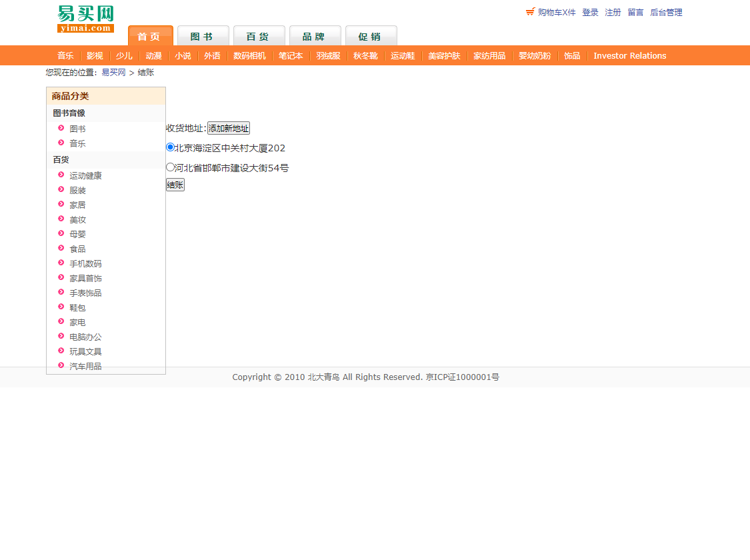
Task: Click the red bullet icon beside 美妆
Action: [61, 219]
